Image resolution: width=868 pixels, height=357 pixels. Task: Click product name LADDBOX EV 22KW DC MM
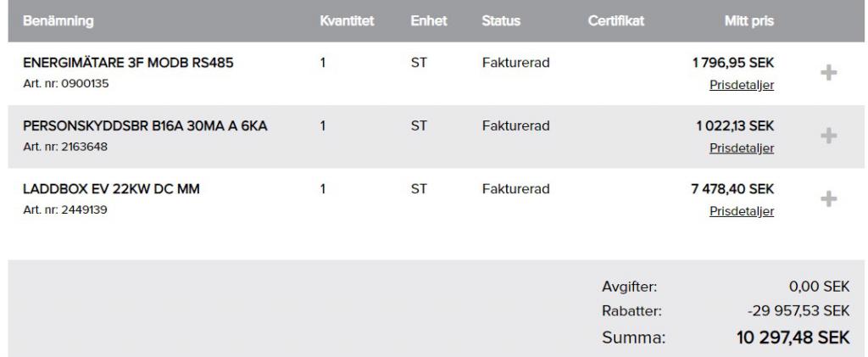pyautogui.click(x=111, y=189)
